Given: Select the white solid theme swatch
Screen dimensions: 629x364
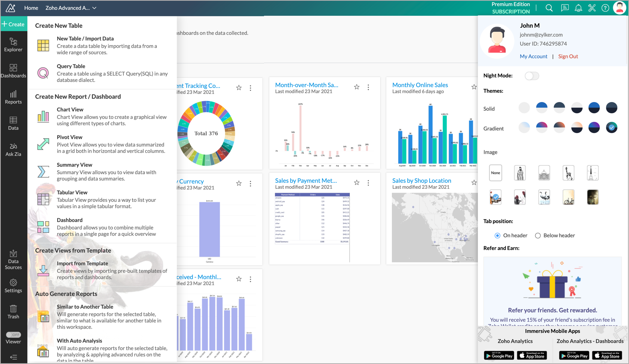Looking at the screenshot, I should 524,108.
